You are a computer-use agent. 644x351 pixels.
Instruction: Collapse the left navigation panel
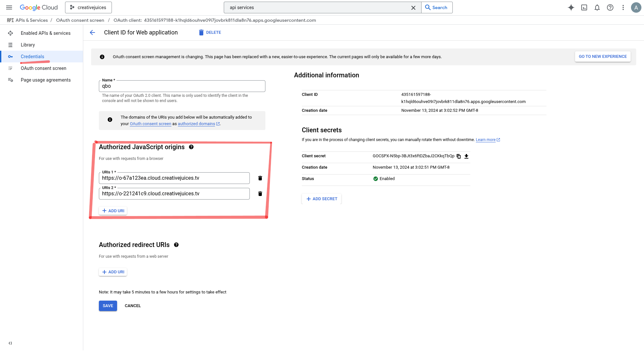[10, 343]
